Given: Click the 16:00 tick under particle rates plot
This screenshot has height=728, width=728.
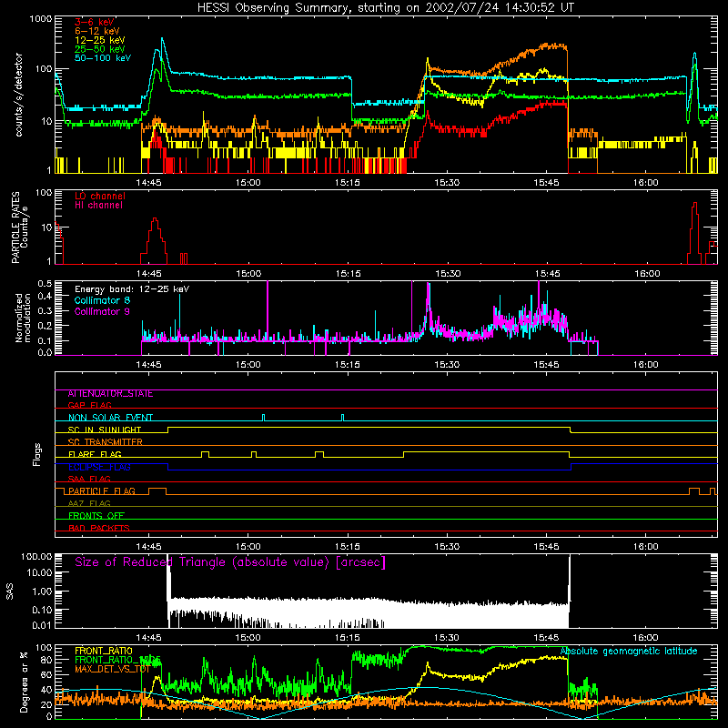Looking at the screenshot, I should pyautogui.click(x=647, y=274).
